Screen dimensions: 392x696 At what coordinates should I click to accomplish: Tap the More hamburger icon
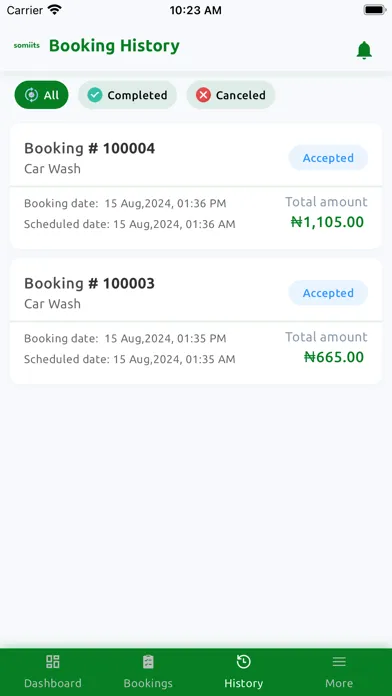[339, 662]
